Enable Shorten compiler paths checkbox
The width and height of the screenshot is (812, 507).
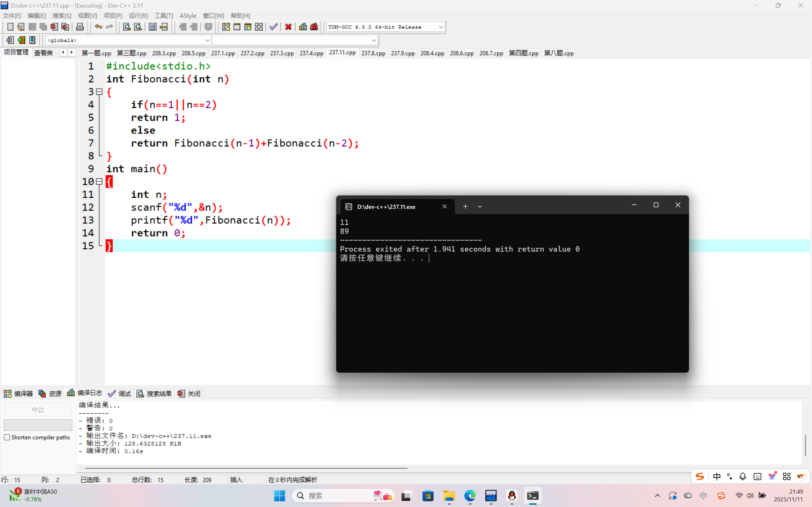point(7,437)
